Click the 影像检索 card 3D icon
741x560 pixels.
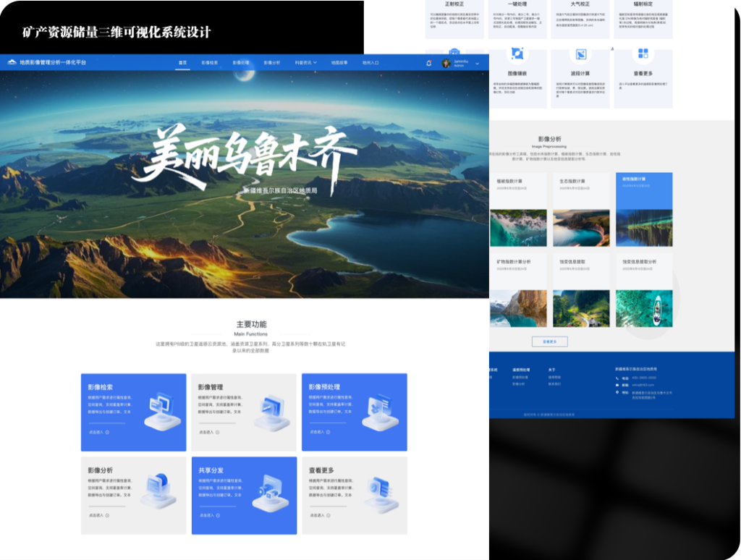162,412
